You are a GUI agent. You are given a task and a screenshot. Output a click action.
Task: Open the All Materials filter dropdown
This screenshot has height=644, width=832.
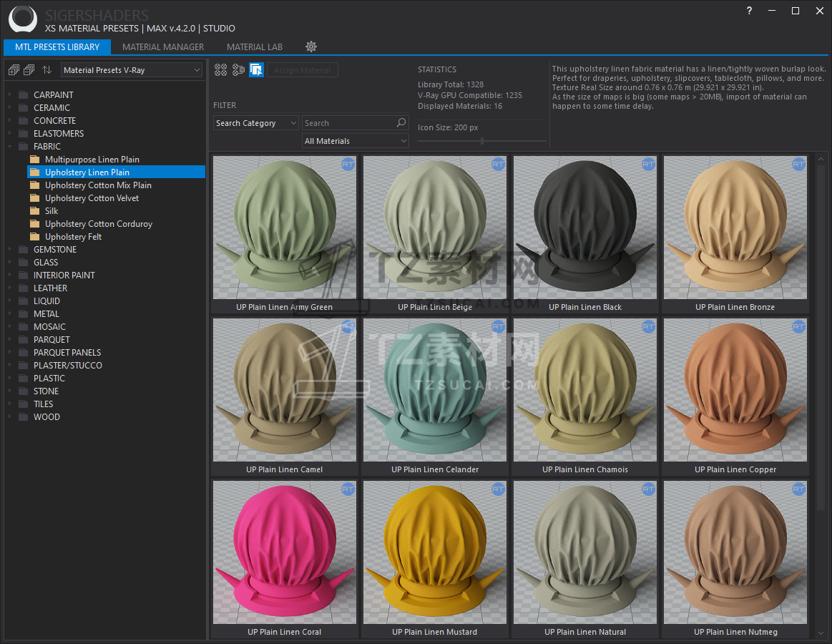pos(355,141)
